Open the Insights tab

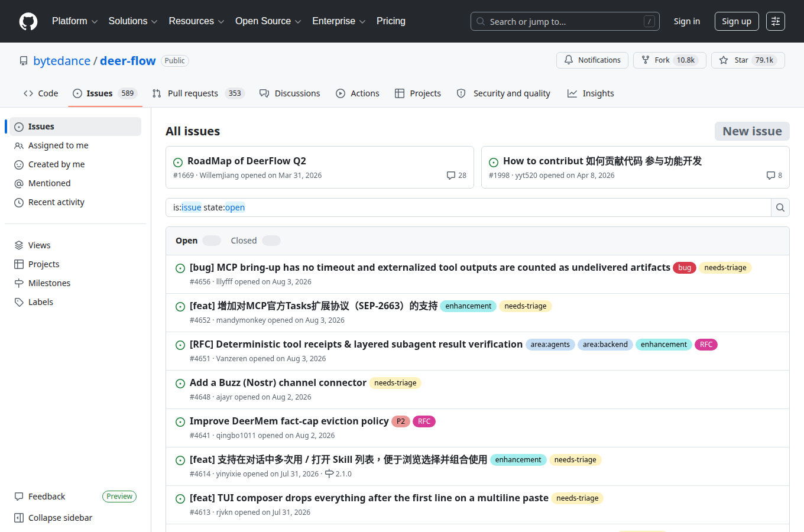591,93
